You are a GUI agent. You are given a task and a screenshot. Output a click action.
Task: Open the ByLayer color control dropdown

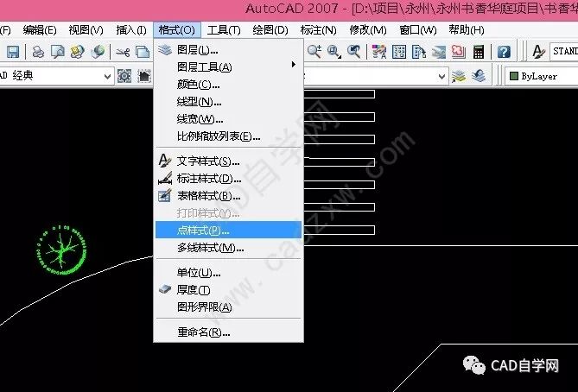click(x=541, y=76)
